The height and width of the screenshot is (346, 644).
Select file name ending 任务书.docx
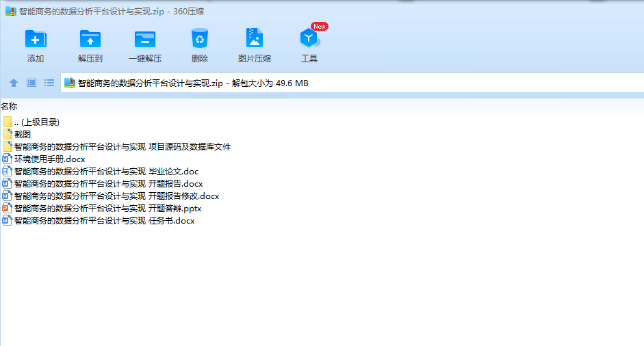104,220
